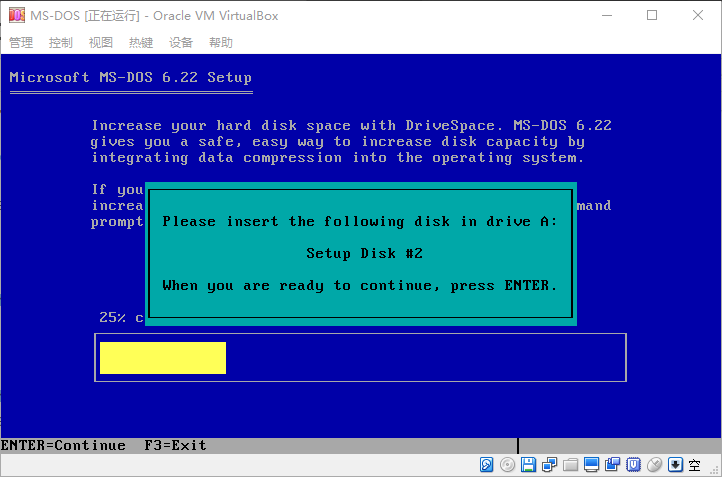This screenshot has width=722, height=477.
Task: Click the VirtualBox window title icon
Action: pyautogui.click(x=17, y=15)
